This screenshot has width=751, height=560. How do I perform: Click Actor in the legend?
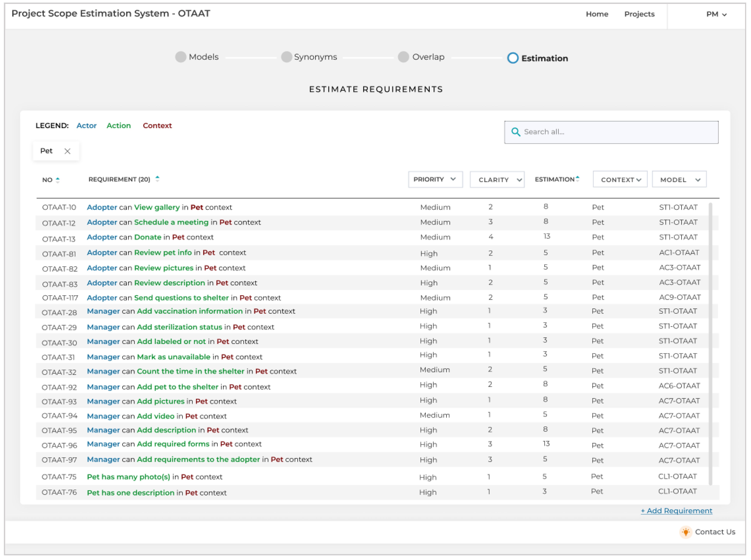(86, 125)
